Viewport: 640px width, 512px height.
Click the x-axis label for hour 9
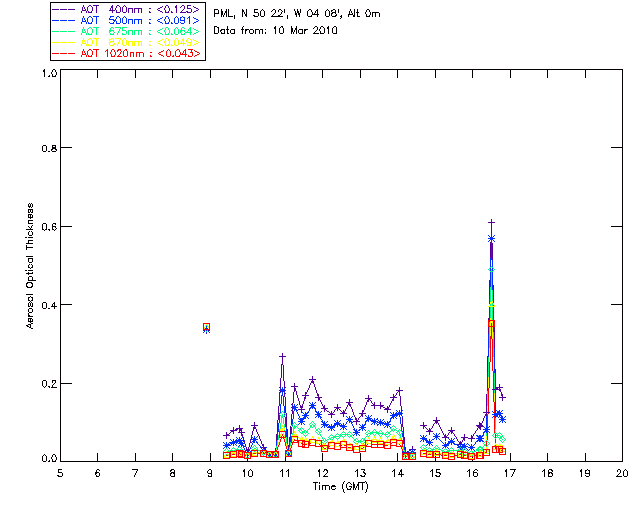coord(210,473)
